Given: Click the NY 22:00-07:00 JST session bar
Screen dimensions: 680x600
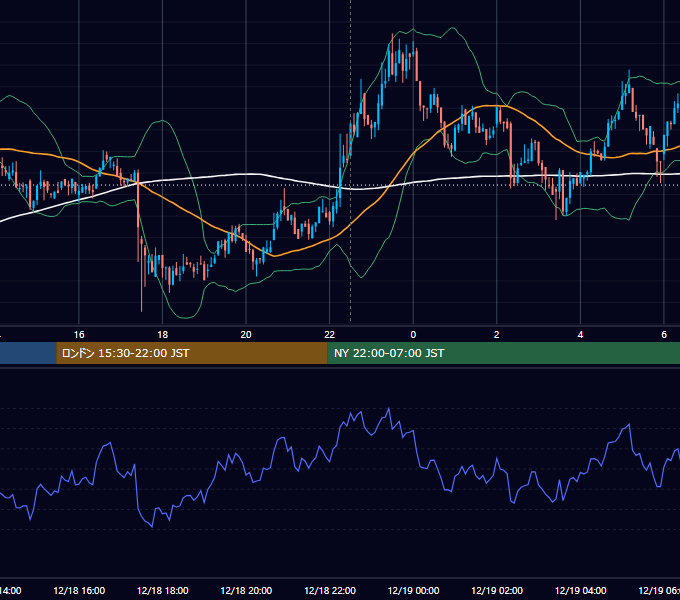Looking at the screenshot, I should click(503, 353).
